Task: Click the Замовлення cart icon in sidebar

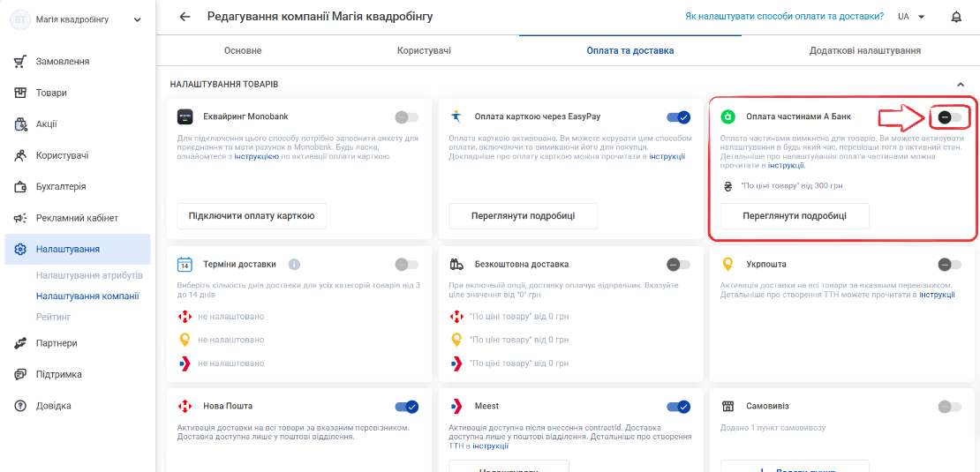Action: (x=20, y=61)
